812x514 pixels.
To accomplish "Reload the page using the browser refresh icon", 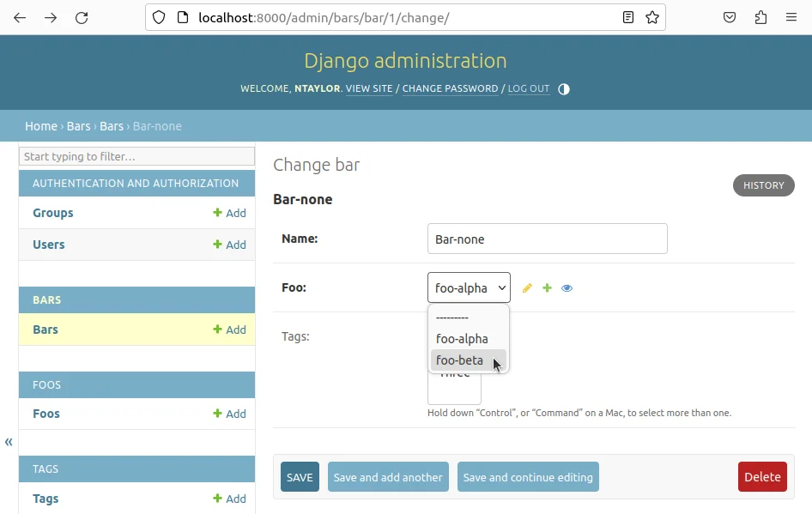I will 82,17.
